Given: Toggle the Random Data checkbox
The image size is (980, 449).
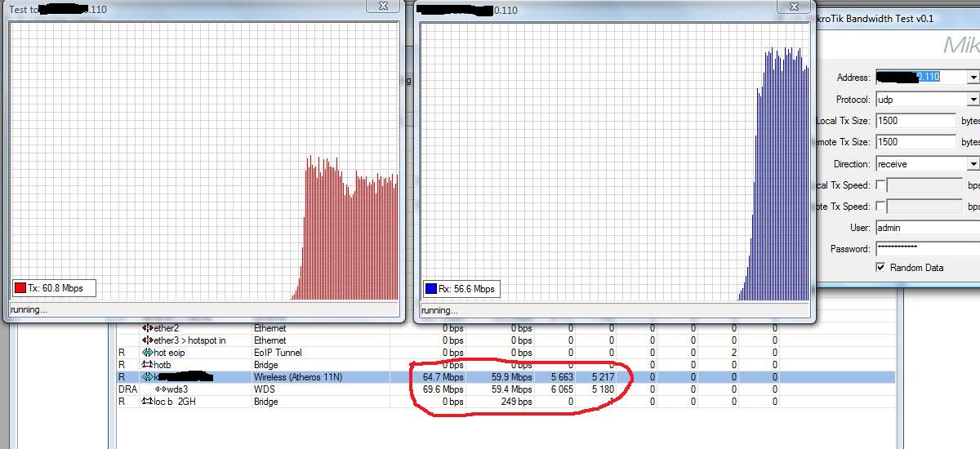Looking at the screenshot, I should [880, 268].
